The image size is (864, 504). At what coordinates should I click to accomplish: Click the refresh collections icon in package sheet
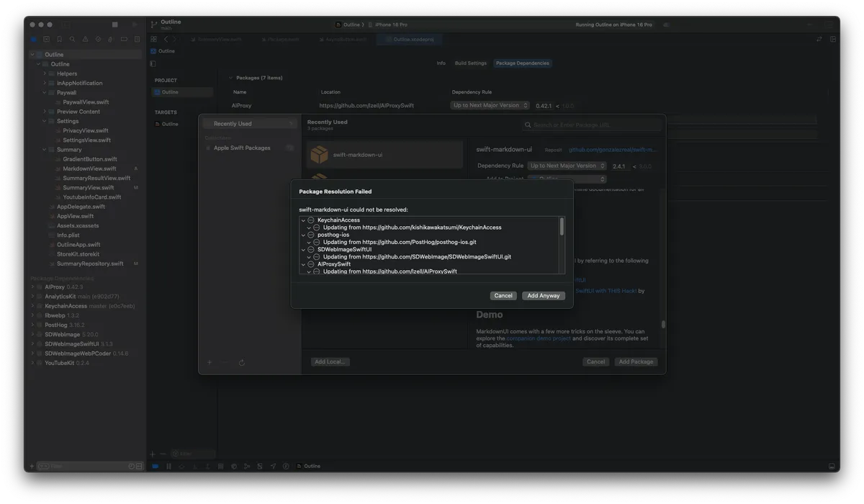click(242, 363)
